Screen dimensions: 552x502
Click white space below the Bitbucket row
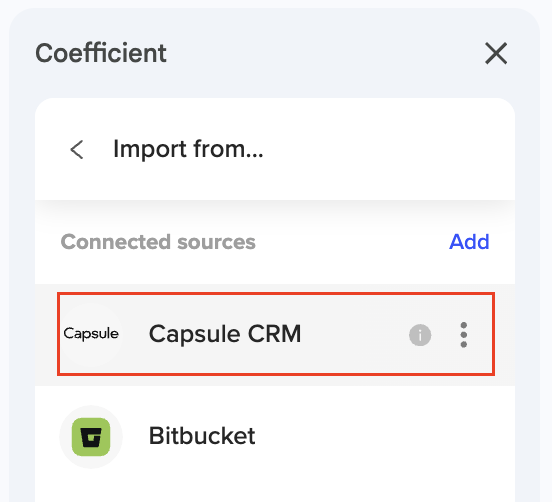275,488
